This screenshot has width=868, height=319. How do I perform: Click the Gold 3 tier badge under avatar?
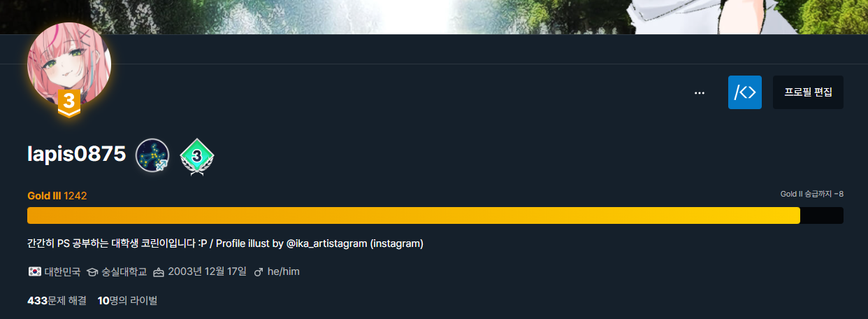coord(68,102)
